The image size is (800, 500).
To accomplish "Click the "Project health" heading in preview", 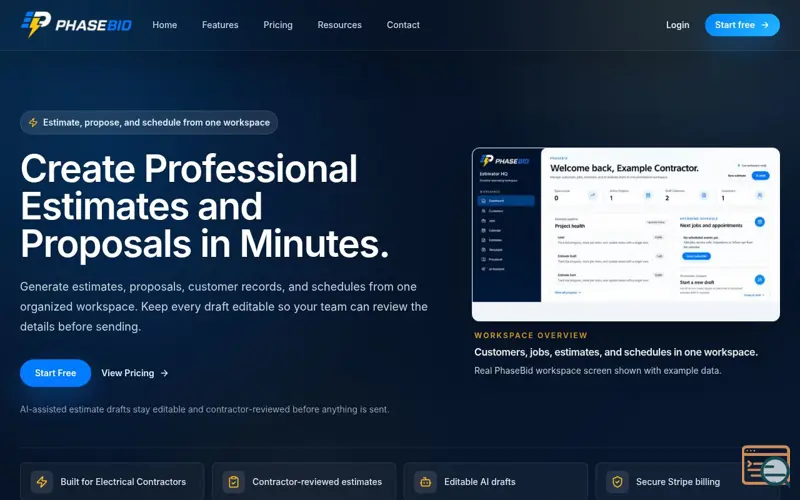I will [570, 226].
